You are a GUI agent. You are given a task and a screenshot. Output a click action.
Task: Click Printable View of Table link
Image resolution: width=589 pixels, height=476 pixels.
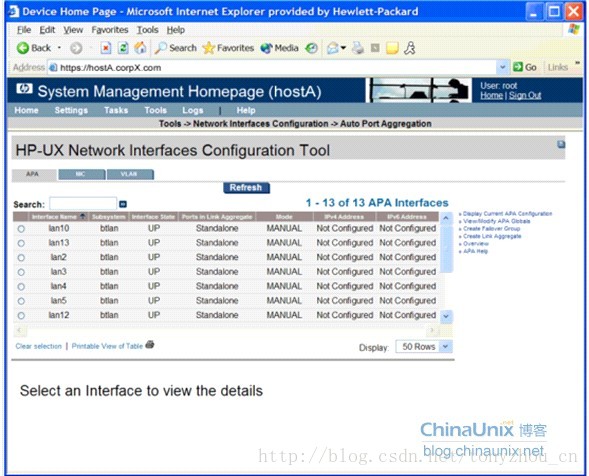tap(107, 346)
